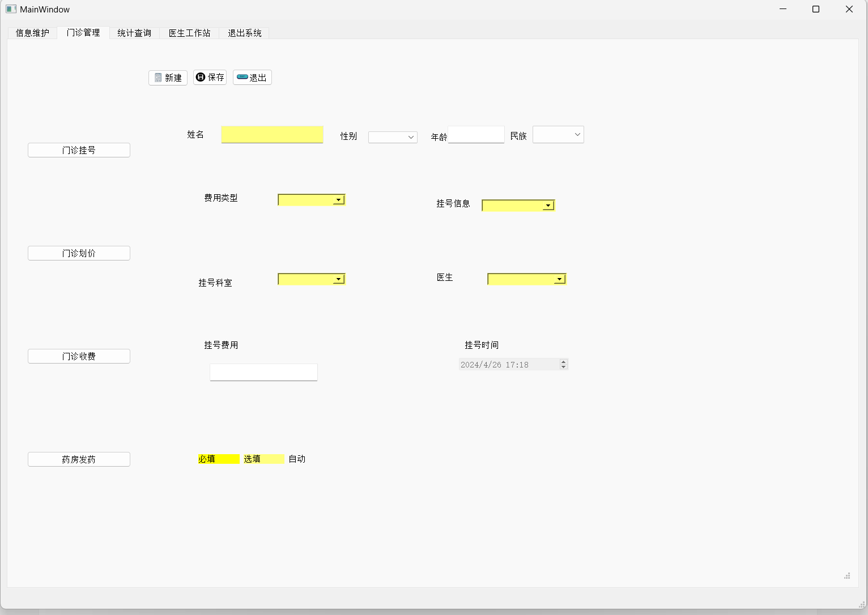This screenshot has width=868, height=615.
Task: Click the 挂号费用 label
Action: 221,345
